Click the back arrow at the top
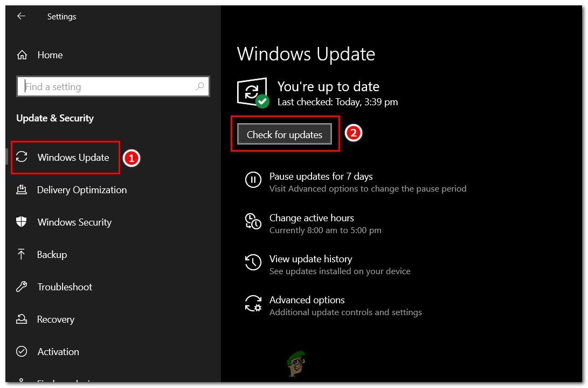This screenshot has height=388, width=588. coord(20,16)
